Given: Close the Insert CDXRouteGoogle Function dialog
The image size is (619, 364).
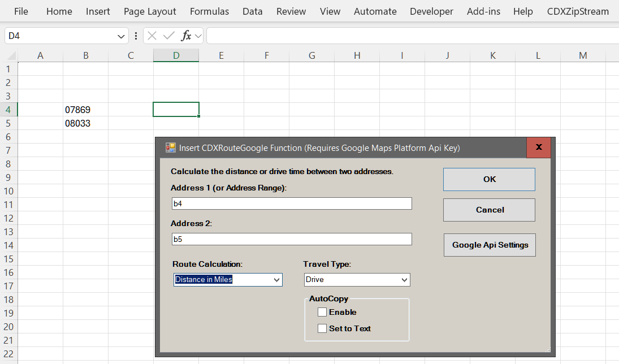Looking at the screenshot, I should (539, 148).
